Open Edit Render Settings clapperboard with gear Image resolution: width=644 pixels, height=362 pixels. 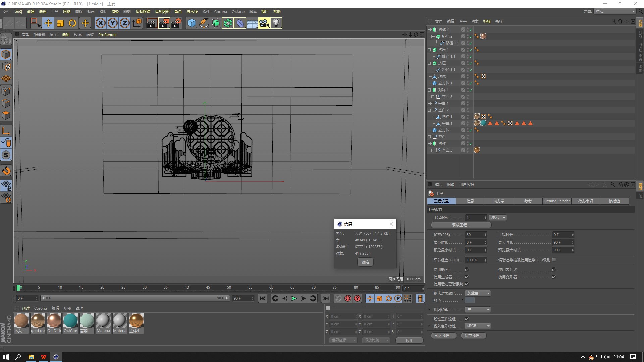coord(176,23)
